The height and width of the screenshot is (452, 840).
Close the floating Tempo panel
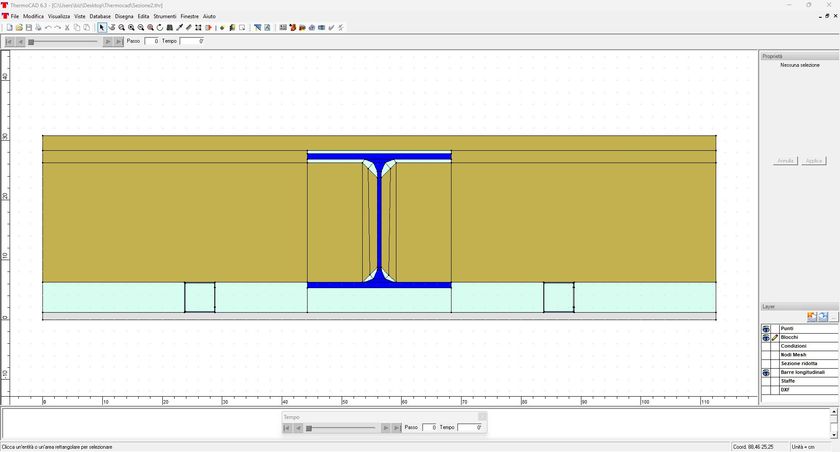[482, 417]
